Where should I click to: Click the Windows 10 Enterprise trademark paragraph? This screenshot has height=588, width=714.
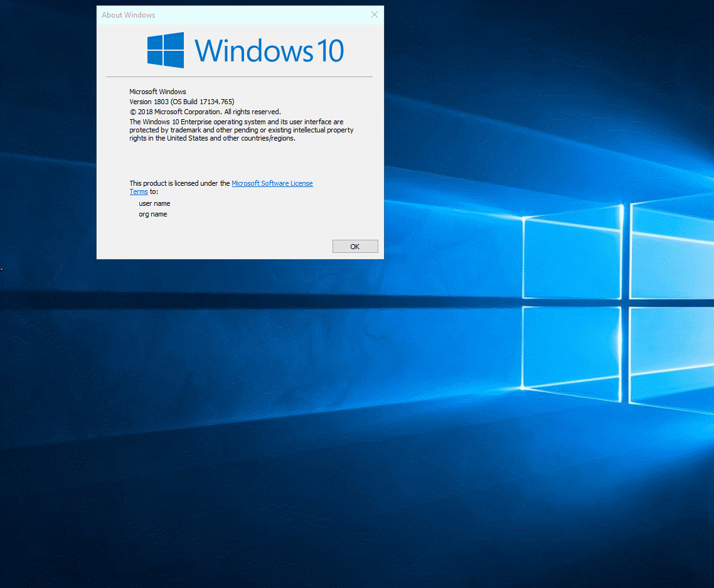pos(241,130)
